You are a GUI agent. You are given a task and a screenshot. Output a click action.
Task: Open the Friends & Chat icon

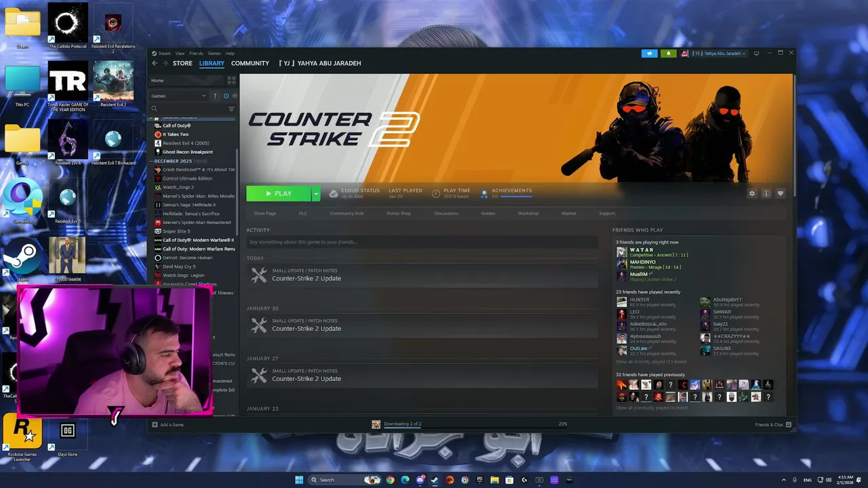(789, 425)
